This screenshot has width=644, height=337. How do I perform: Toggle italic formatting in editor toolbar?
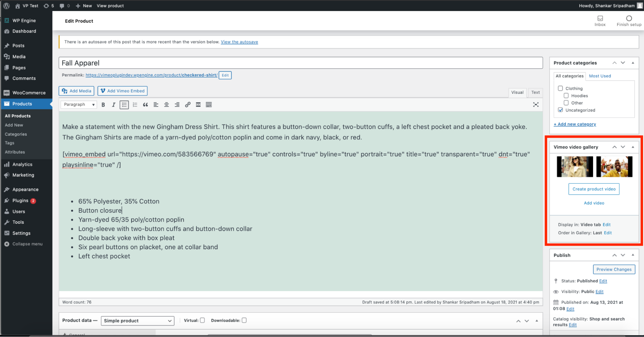click(x=113, y=105)
